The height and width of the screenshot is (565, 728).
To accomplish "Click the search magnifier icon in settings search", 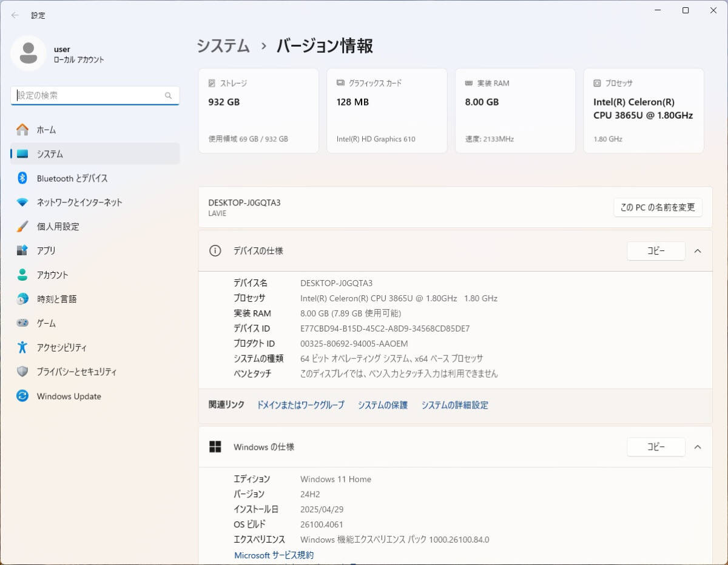I will click(x=169, y=96).
